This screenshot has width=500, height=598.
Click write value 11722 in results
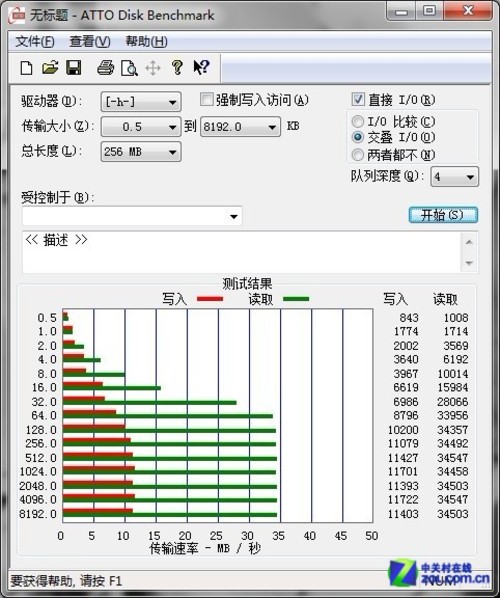click(403, 499)
